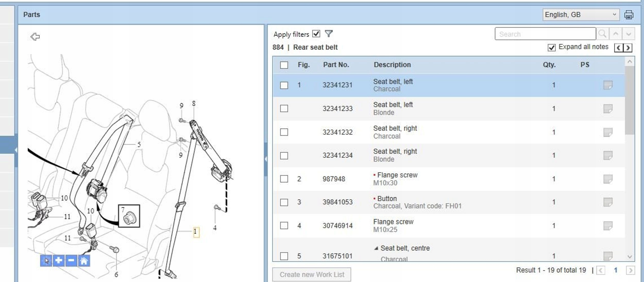Screen dimensions: 644x282
Task: Click Create new Work List button
Action: click(x=312, y=275)
